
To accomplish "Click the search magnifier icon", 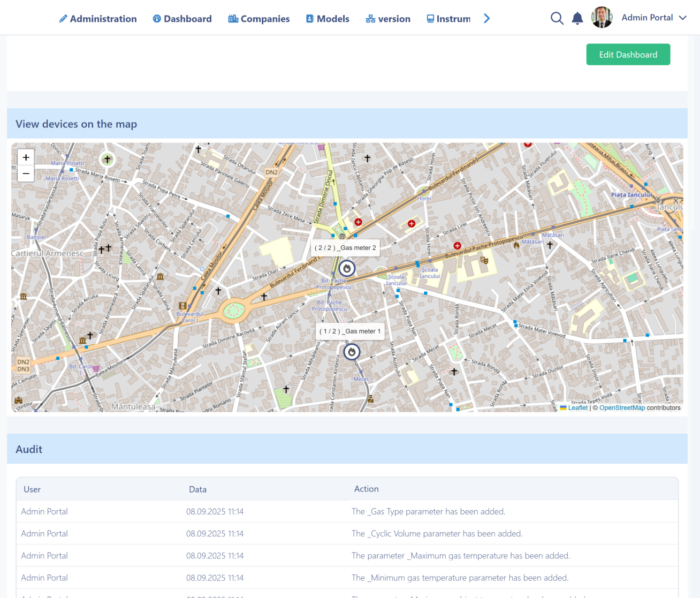I will click(x=557, y=19).
